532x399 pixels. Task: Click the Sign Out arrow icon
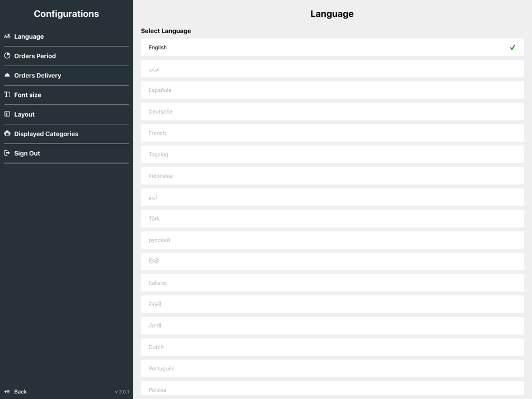(7, 153)
